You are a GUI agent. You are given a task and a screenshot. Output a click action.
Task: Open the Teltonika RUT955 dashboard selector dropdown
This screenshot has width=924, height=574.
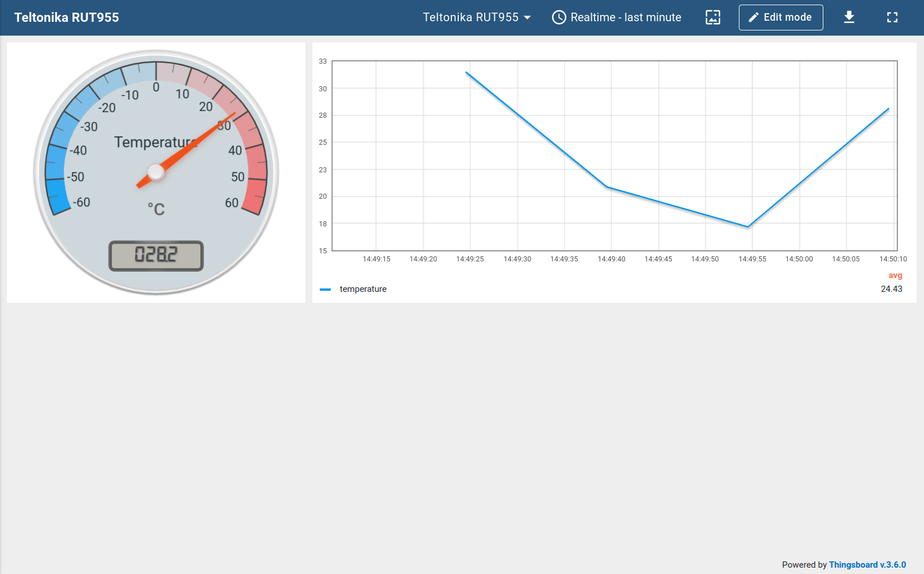476,17
